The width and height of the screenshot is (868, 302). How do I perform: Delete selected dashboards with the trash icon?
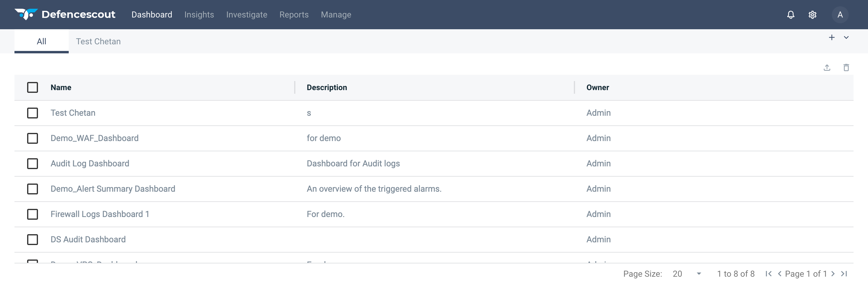tap(847, 68)
